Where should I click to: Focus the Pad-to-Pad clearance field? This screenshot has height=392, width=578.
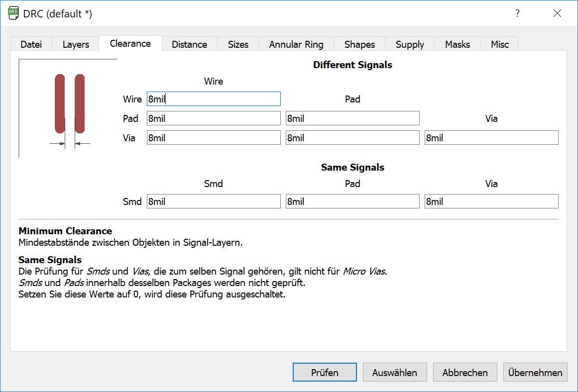pos(352,118)
